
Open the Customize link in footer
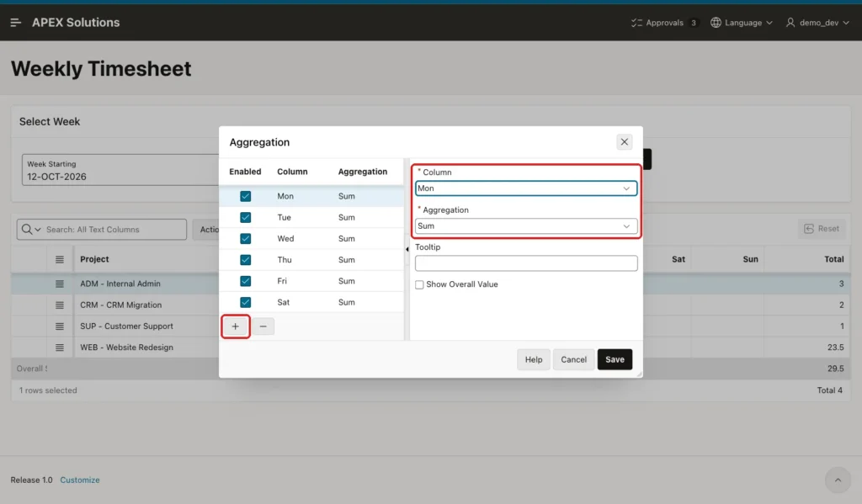(x=80, y=480)
